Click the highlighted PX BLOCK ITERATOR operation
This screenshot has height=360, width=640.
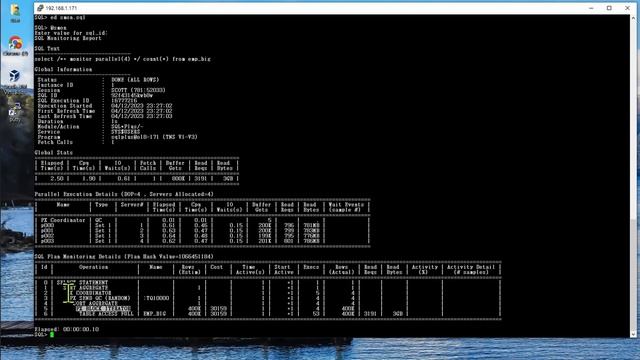click(103, 309)
